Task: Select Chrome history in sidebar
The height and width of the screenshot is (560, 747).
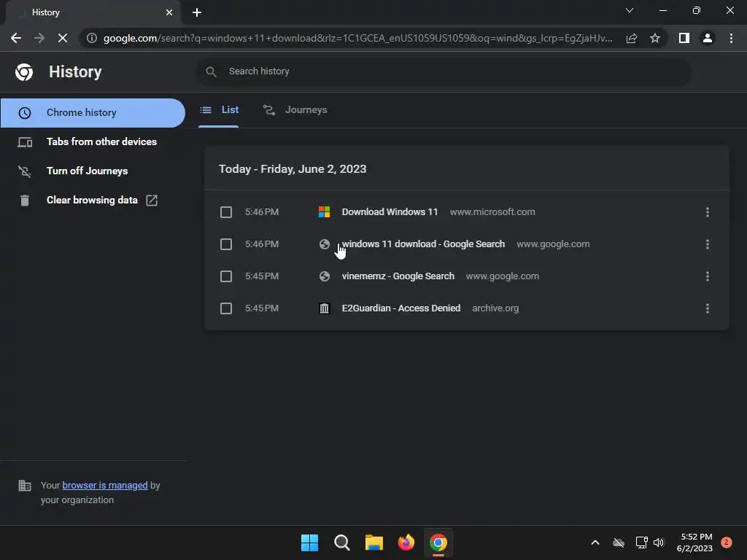Action: point(93,113)
